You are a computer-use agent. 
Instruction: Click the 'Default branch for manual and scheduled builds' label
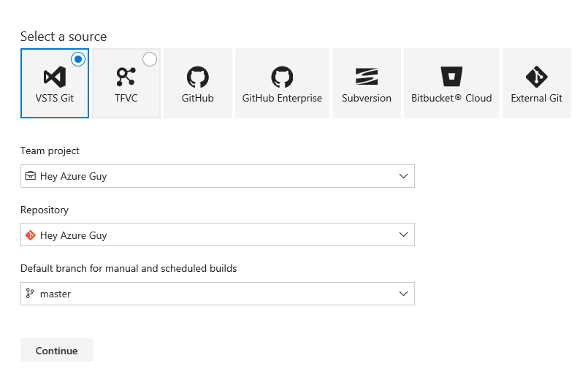point(129,268)
